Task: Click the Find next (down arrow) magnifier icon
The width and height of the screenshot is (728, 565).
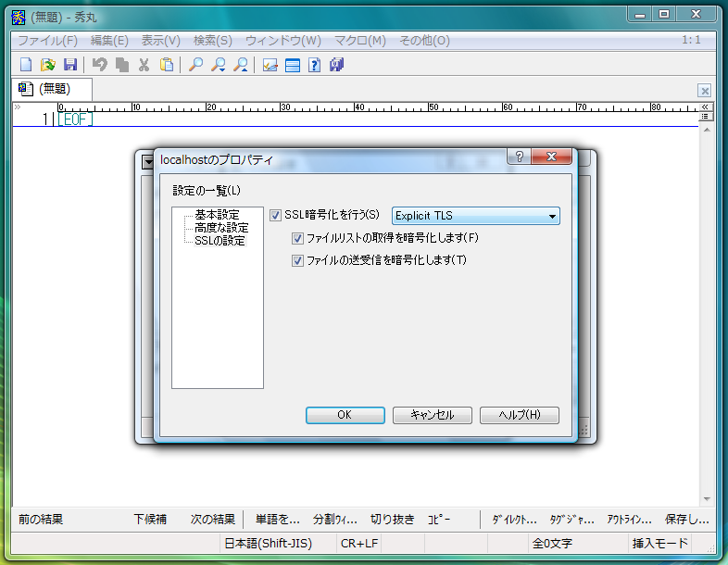Action: [219, 65]
